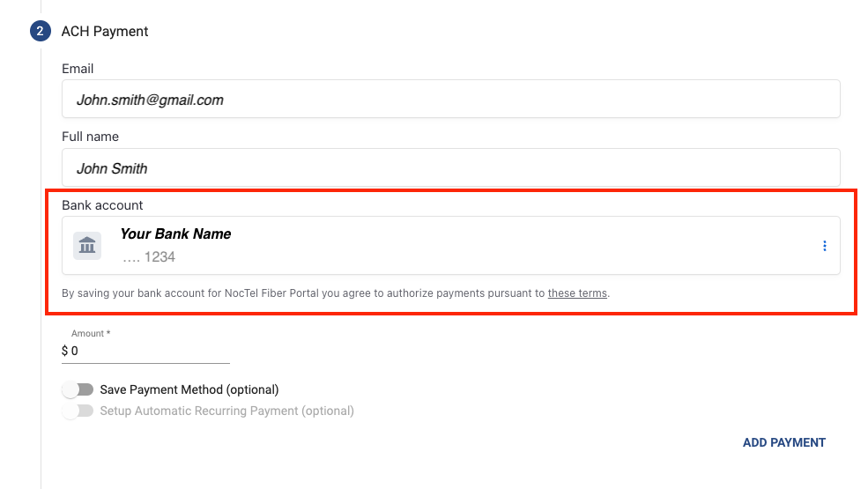Click the step 2 circle icon
Viewport: 868px width, 489px height.
click(41, 32)
